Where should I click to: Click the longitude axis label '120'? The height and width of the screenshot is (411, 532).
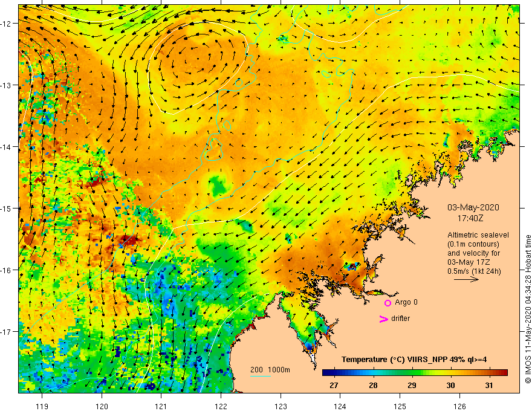pyautogui.click(x=102, y=406)
